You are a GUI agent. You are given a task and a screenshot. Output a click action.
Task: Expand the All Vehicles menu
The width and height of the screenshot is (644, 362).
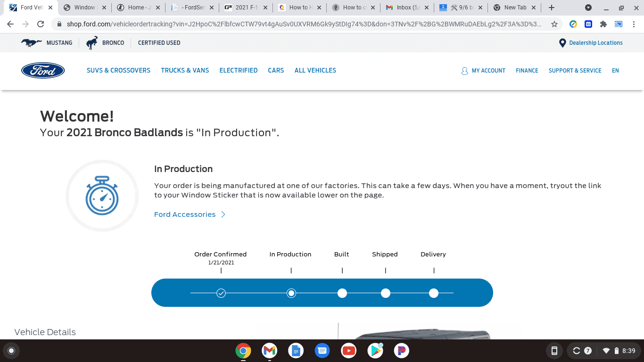tap(315, 70)
